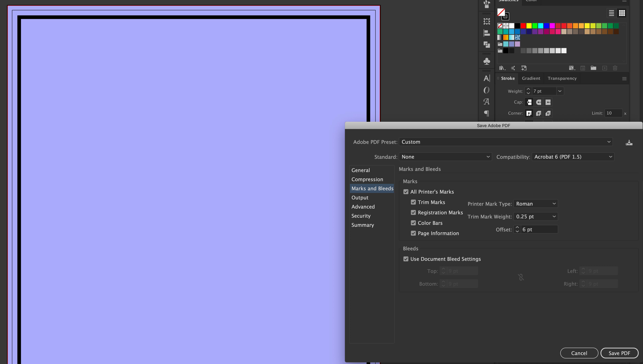Toggle All Printer's Marks checkbox

(405, 191)
